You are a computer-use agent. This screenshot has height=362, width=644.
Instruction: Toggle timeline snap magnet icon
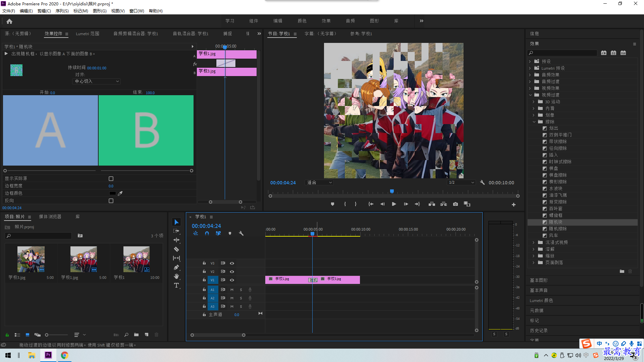[x=207, y=234]
